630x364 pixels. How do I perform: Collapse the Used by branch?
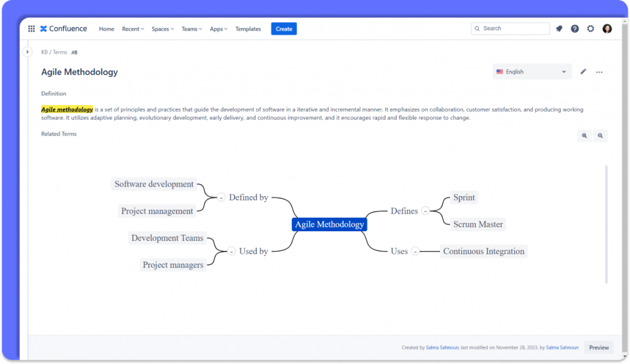(x=231, y=251)
